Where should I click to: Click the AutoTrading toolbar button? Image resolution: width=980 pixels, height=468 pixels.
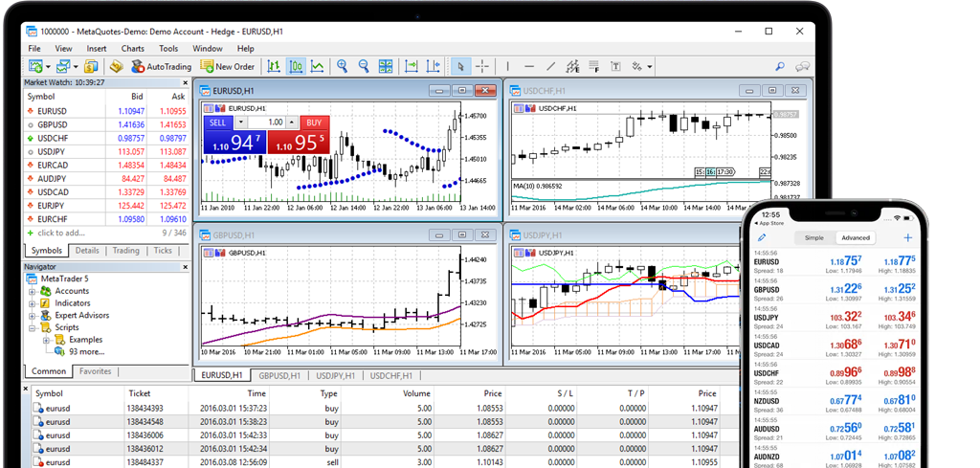click(x=160, y=66)
